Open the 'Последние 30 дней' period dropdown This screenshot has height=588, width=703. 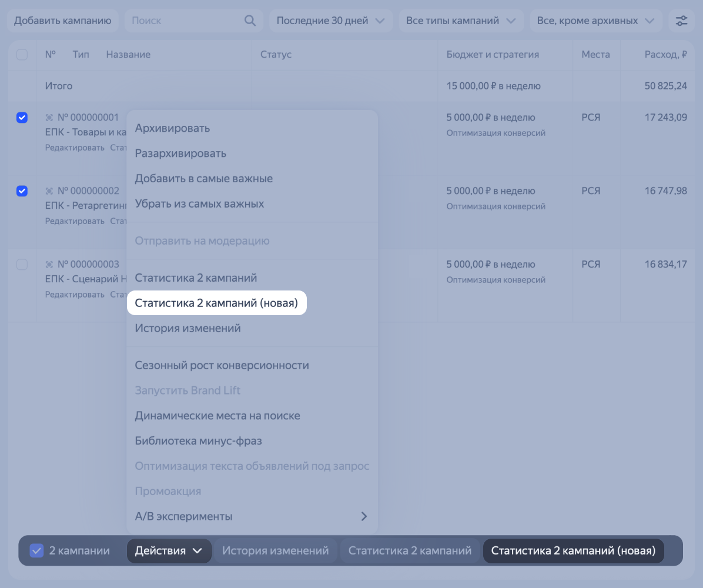click(330, 21)
